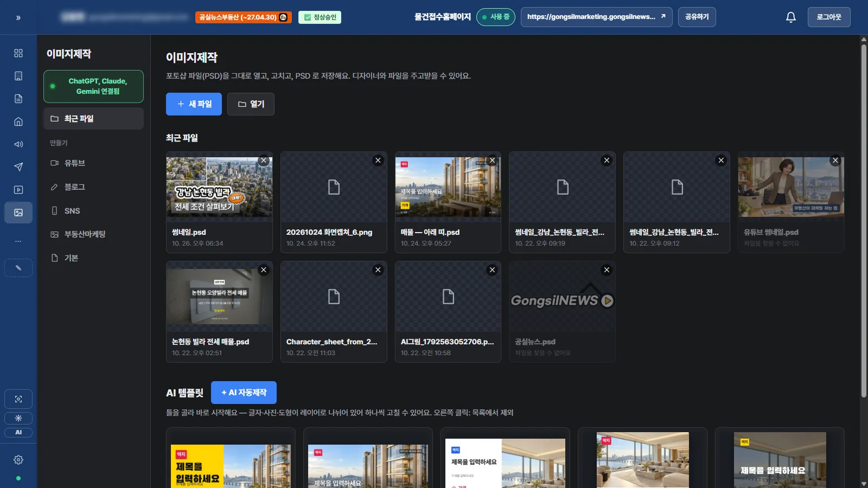Image resolution: width=868 pixels, height=488 pixels.
Task: Click the 공유하기 button
Action: tap(697, 17)
